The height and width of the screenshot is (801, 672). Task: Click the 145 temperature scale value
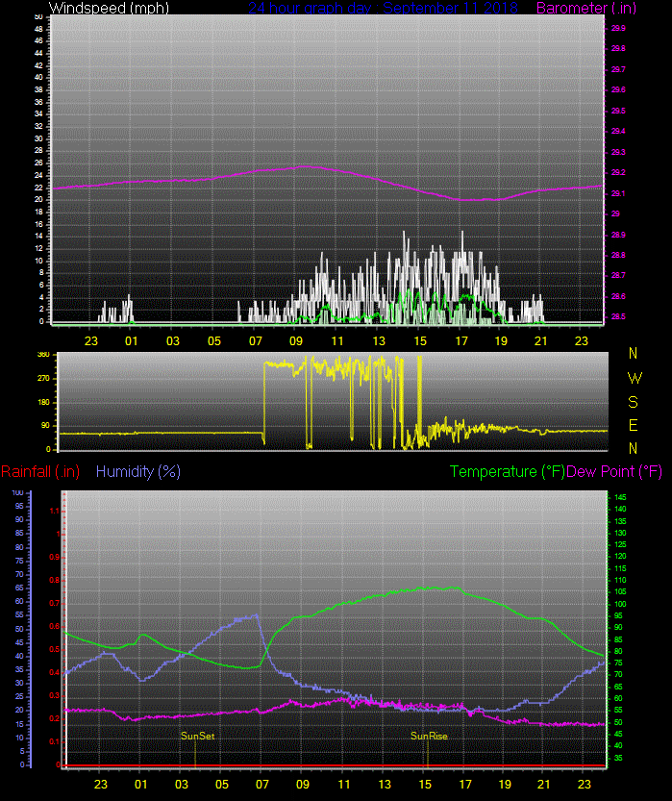(620, 497)
